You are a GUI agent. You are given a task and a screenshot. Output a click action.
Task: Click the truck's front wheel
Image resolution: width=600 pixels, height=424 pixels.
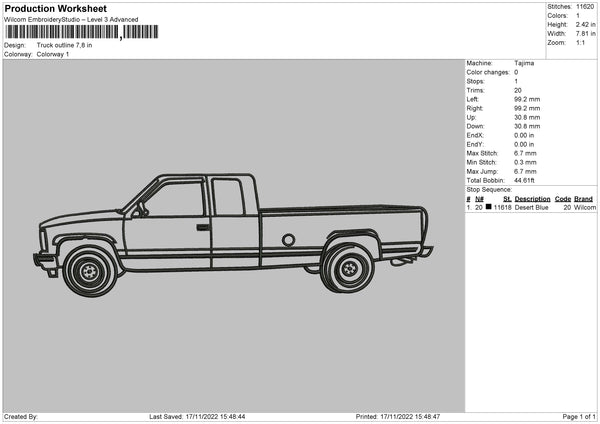tap(90, 270)
